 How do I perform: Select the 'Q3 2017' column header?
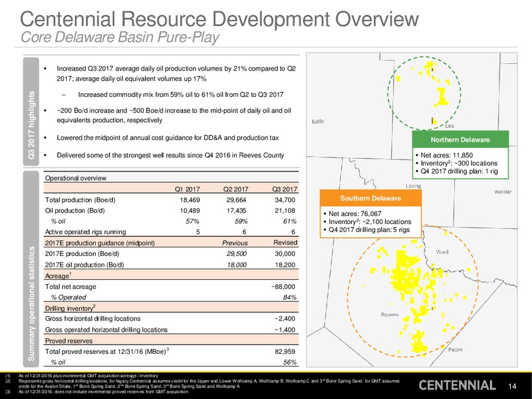pyautogui.click(x=285, y=189)
